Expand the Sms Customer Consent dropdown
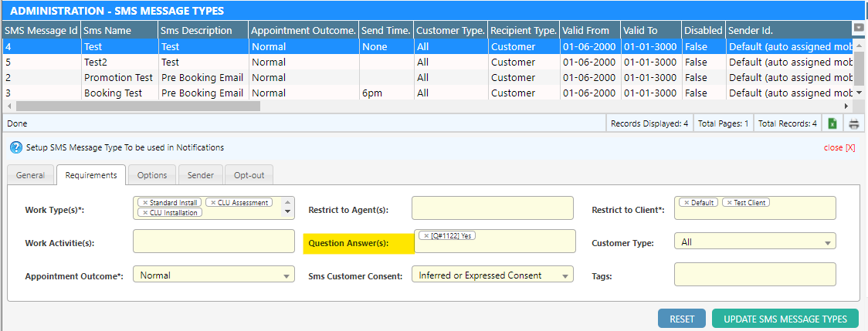Screen dimensions: 868x331 pos(566,275)
